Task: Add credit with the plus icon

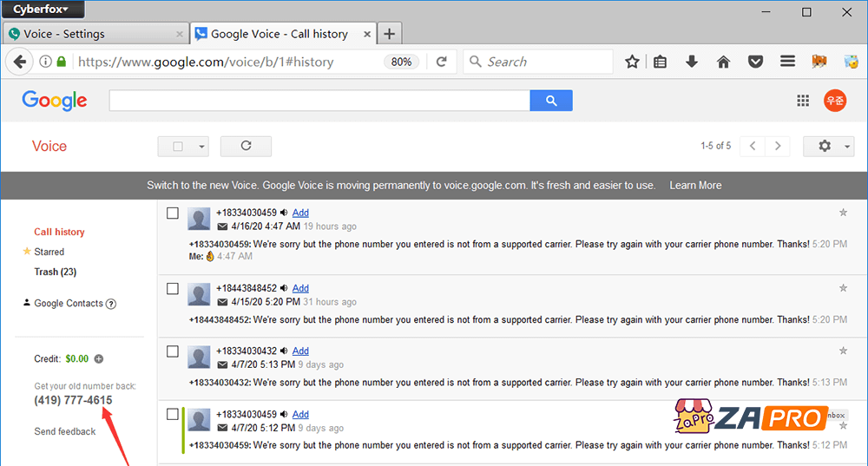Action: pos(99,358)
